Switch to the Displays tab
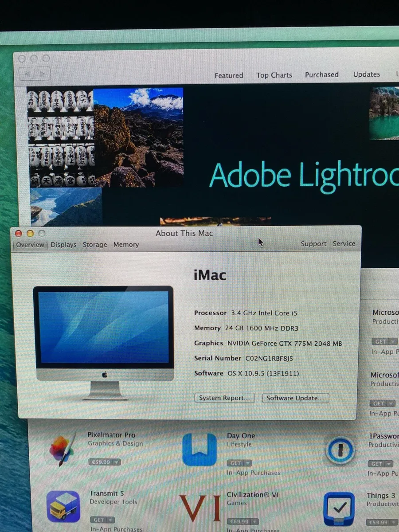Image resolution: width=399 pixels, height=532 pixels. point(63,245)
